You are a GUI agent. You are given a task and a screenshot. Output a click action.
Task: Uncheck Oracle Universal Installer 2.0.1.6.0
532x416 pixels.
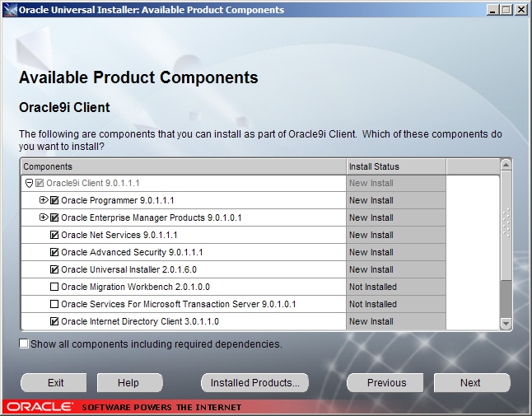click(x=54, y=269)
